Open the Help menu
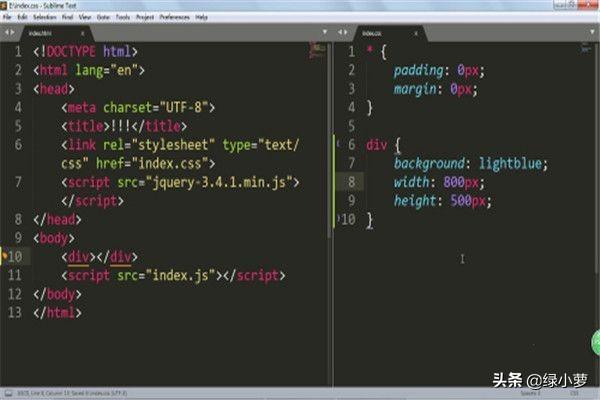This screenshot has height=400, width=600. coord(201,17)
